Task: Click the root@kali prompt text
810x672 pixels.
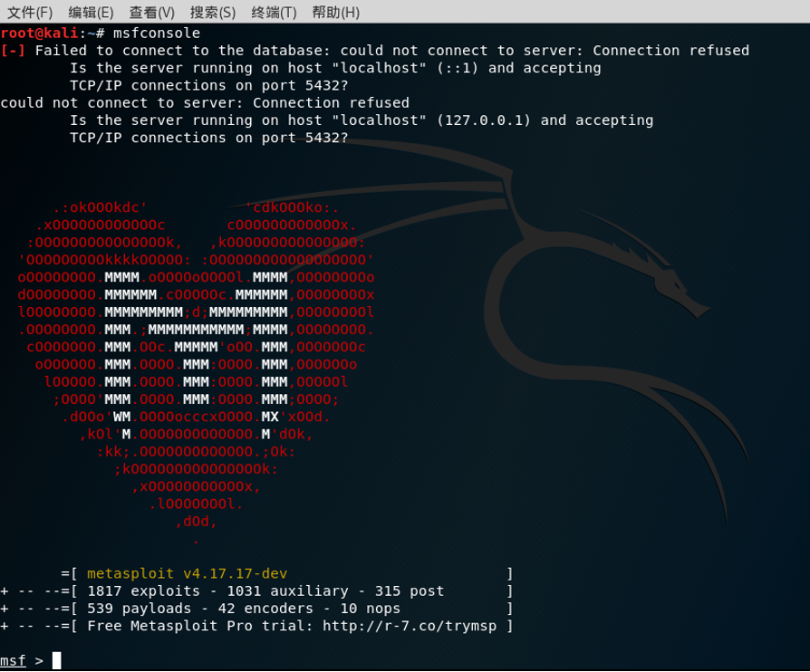Action: coord(39,34)
